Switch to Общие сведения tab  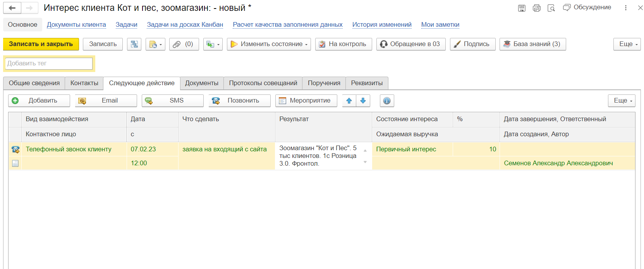[34, 83]
